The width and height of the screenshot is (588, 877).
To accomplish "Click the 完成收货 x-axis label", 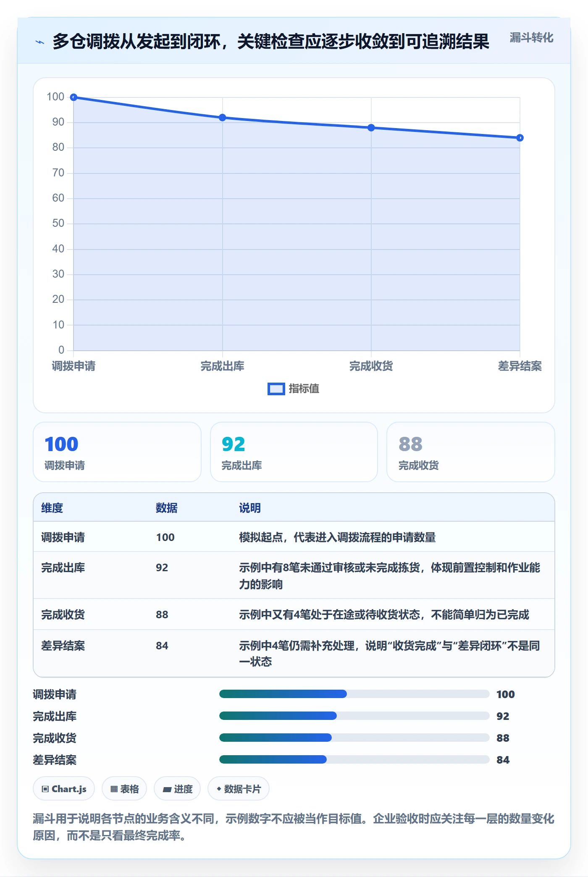I will 371,366.
